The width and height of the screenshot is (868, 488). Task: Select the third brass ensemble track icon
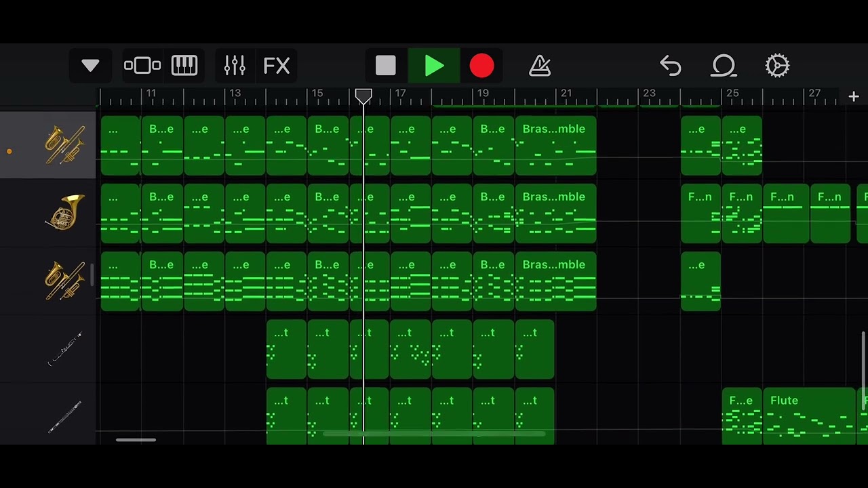[x=65, y=280]
